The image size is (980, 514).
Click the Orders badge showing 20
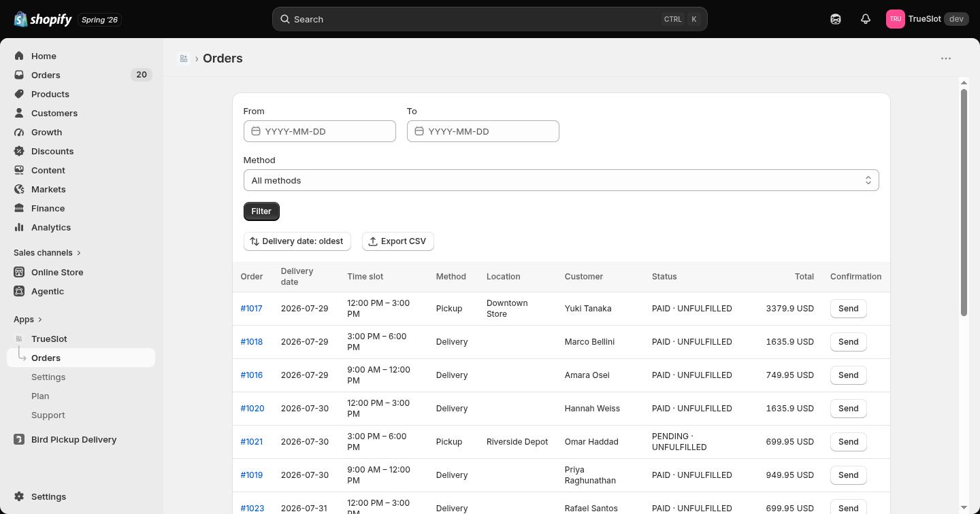tap(142, 75)
